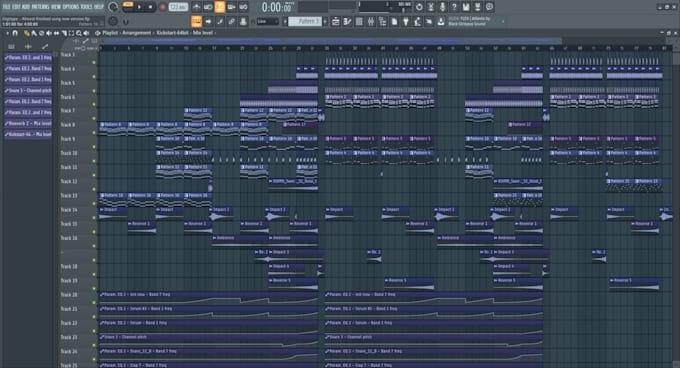Open the mixer view icon
The image size is (680, 368).
pos(371,21)
